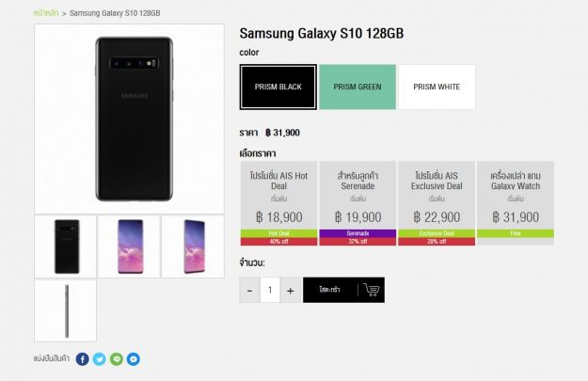Select the AIS Hot Deal price option
The width and height of the screenshot is (588, 381).
coord(279,203)
